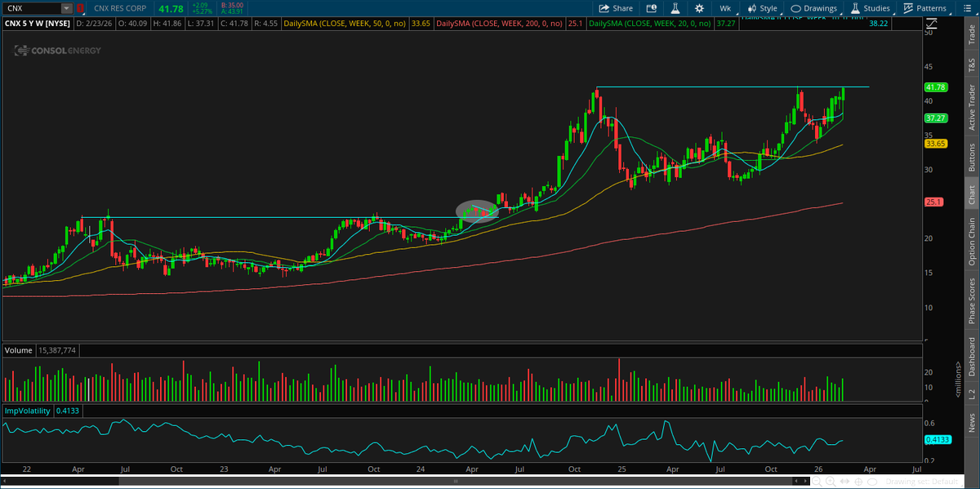Click the Share button

pyautogui.click(x=616, y=8)
